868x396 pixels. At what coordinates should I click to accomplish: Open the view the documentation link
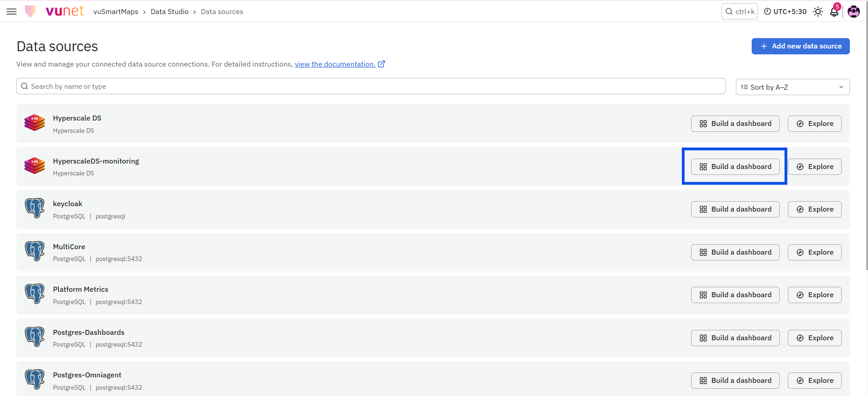[335, 64]
